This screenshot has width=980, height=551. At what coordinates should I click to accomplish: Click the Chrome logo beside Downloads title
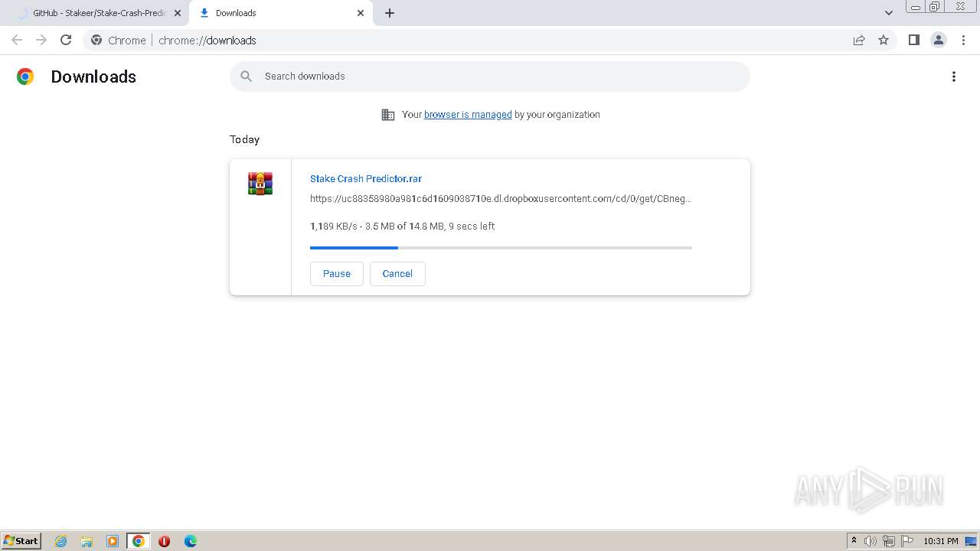pyautogui.click(x=25, y=77)
